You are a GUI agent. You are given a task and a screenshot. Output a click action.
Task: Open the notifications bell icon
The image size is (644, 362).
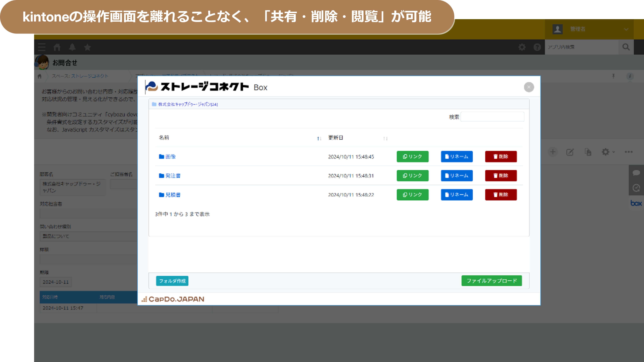point(72,47)
